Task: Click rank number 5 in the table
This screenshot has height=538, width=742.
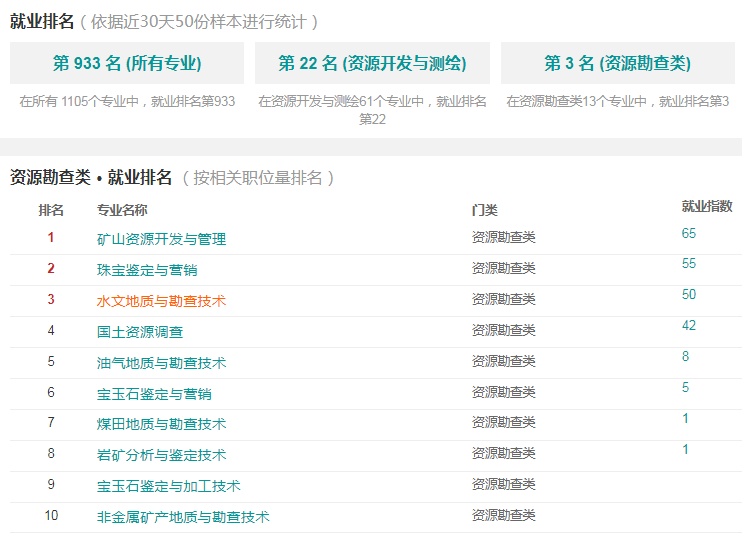Action: coord(51,362)
